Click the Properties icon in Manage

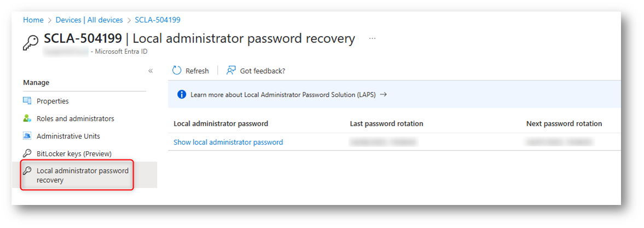[x=27, y=101]
